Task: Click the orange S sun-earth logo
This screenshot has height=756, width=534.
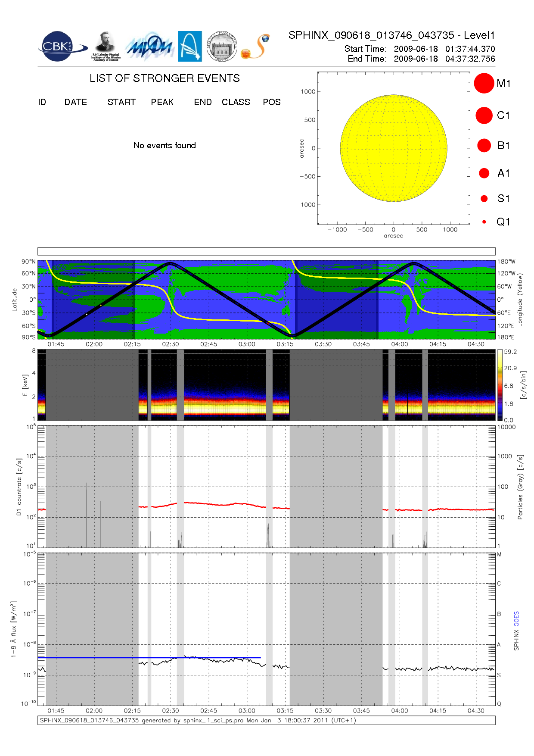Action: [x=256, y=47]
